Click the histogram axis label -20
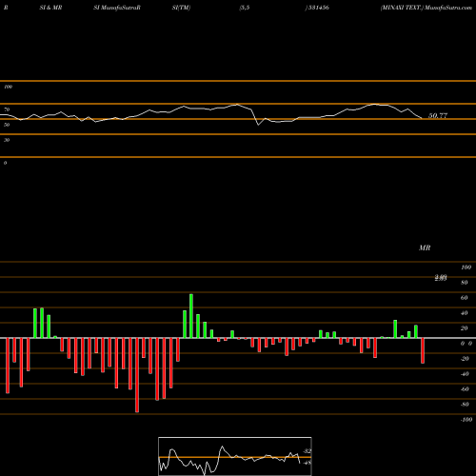Viewport: 476px width, 476px height. 465,359
